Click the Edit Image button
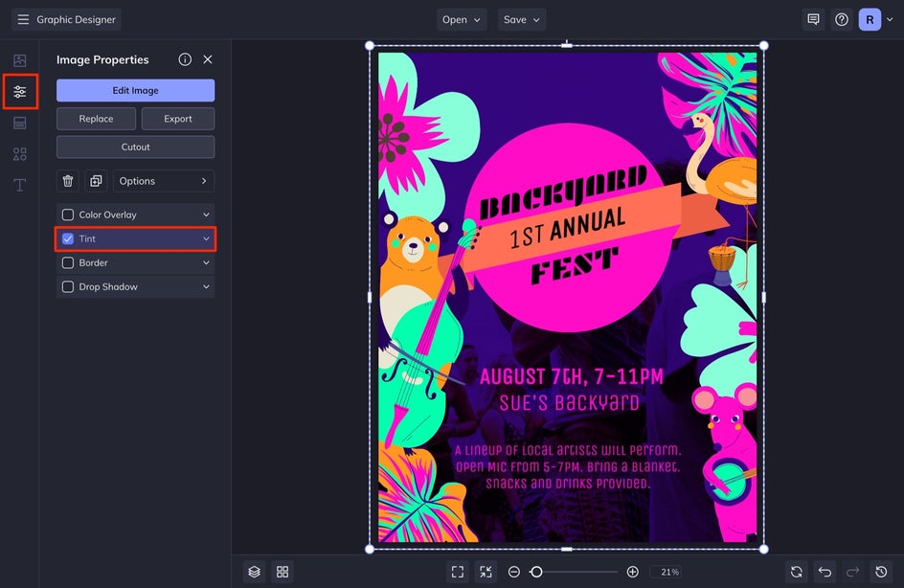The width and height of the screenshot is (904, 588). pyautogui.click(x=135, y=91)
